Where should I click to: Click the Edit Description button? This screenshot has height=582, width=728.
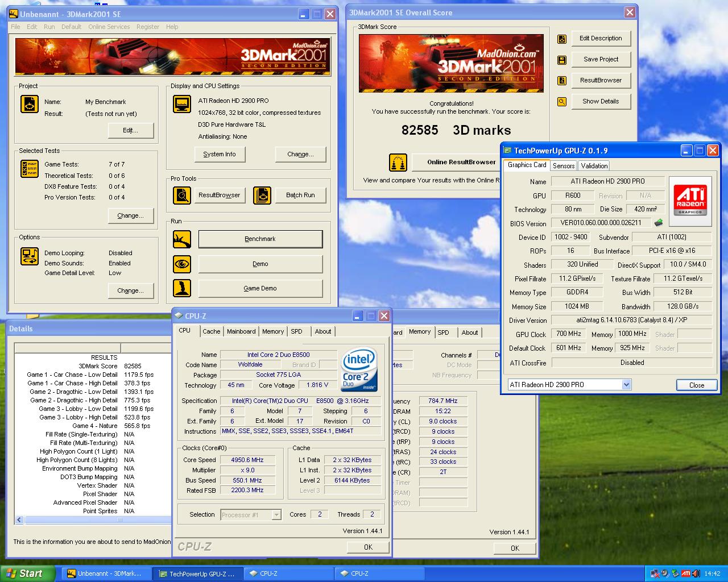[601, 38]
